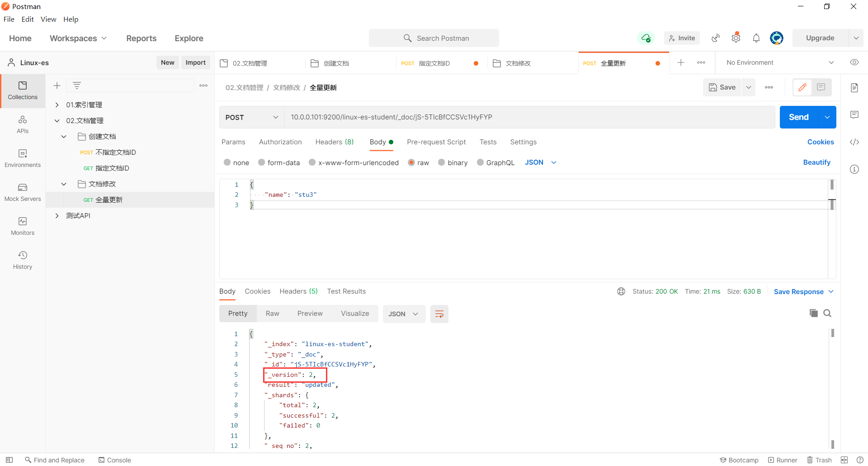Open the History sidebar panel
This screenshot has width=868, height=466.
23,260
